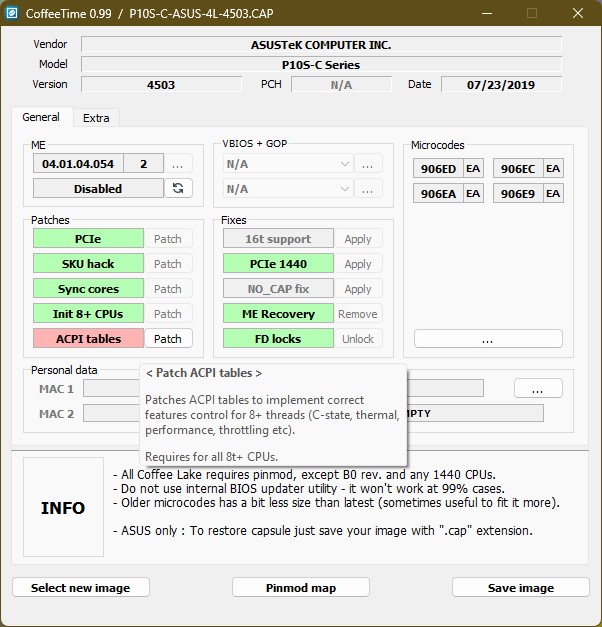Click the red ACPI tables status indicator

point(88,339)
